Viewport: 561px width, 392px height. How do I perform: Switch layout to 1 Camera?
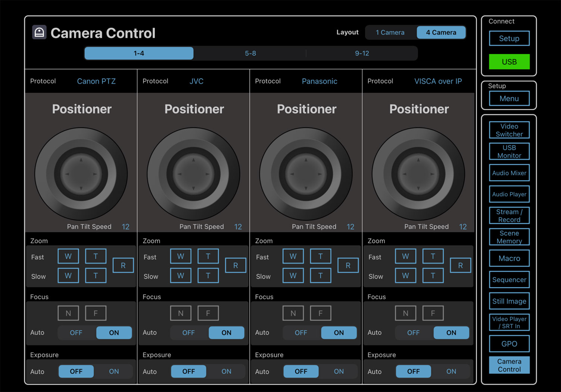pyautogui.click(x=390, y=32)
